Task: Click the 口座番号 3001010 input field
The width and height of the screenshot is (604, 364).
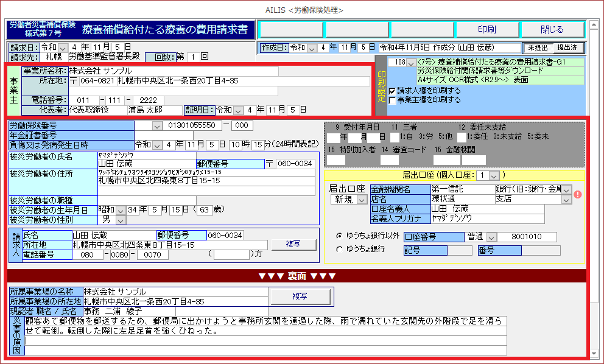Action: click(x=527, y=237)
